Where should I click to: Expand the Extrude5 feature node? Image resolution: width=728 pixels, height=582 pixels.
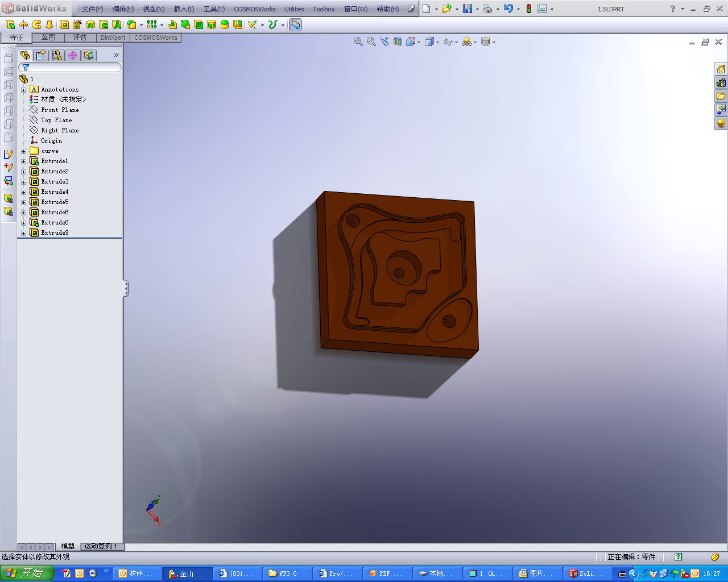pos(24,202)
